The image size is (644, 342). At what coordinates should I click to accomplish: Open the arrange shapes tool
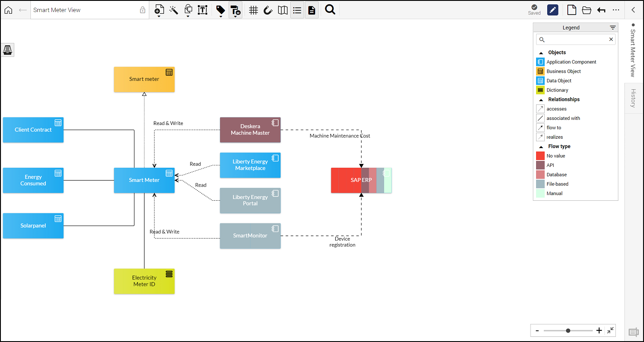point(188,10)
